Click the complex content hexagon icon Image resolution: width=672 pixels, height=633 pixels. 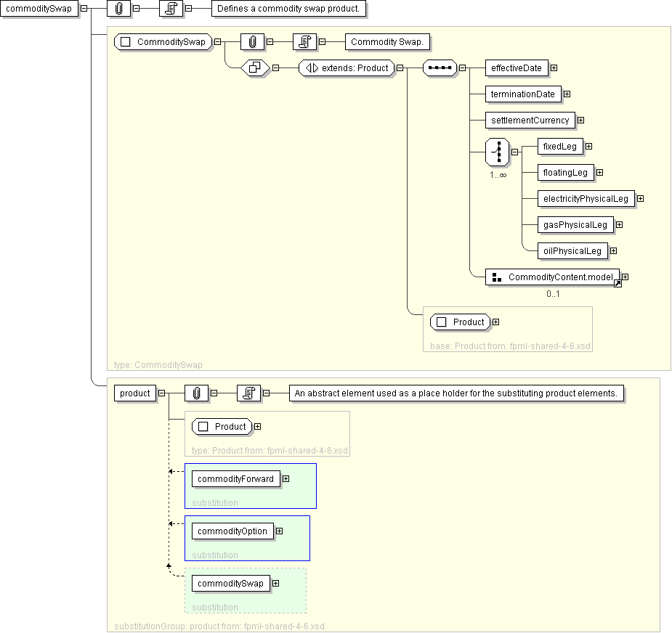pos(255,68)
